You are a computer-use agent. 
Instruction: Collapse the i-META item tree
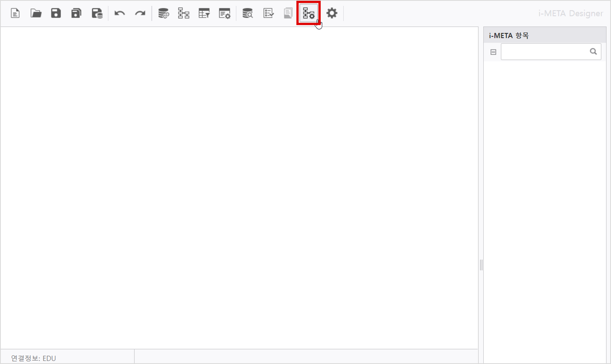(493, 52)
